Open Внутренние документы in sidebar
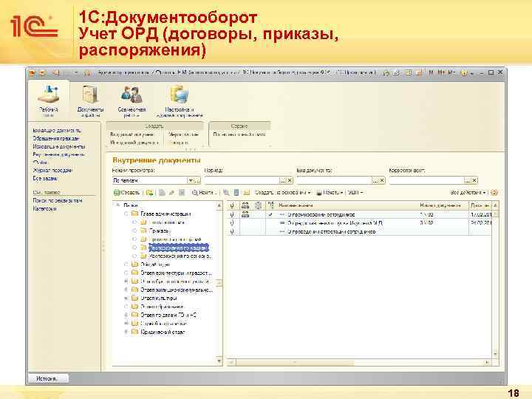The width and height of the screenshot is (532, 399). point(58,154)
